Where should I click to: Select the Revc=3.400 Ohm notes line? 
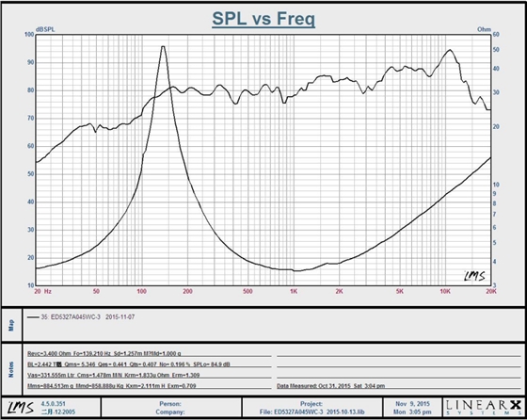pos(104,353)
